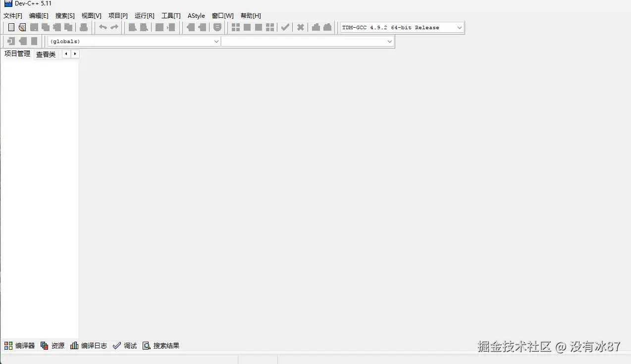Open the 工具[T] menu
Viewport: 631px width, 364px height.
171,16
